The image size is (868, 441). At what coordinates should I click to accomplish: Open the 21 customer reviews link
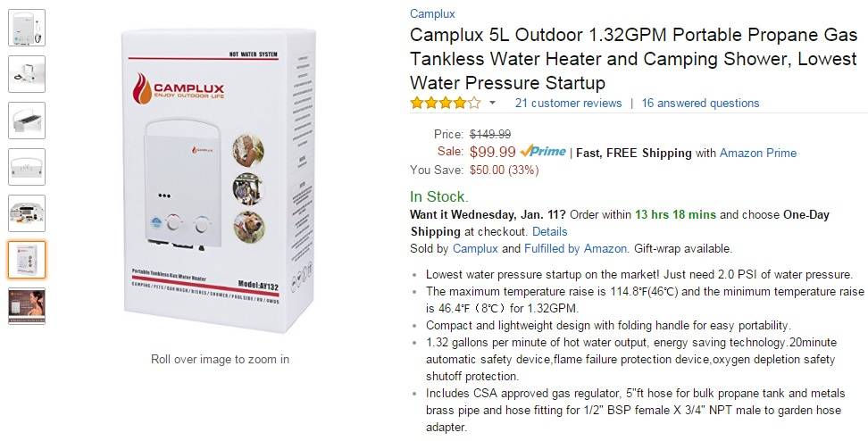pos(568,104)
